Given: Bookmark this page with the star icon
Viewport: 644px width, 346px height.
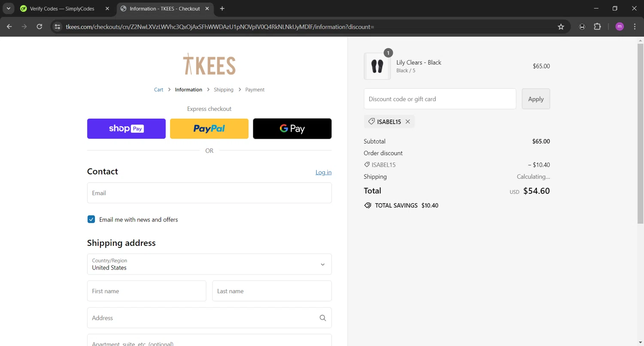Looking at the screenshot, I should [x=561, y=27].
